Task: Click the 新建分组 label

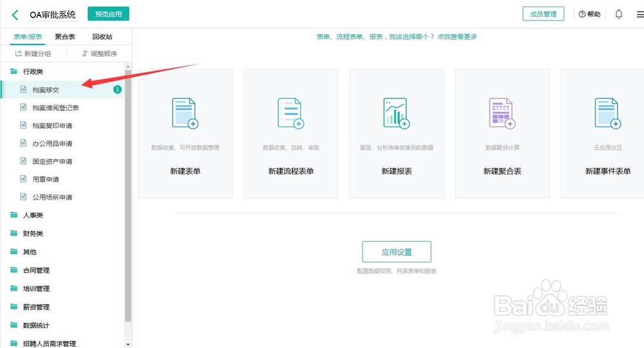Action: coord(37,54)
